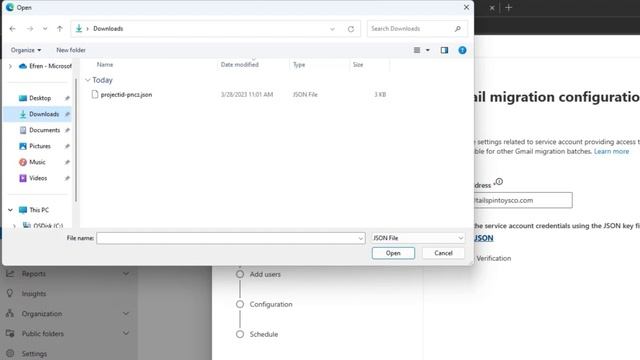
Task: Expand Reports in admin sidebar
Action: [126, 273]
